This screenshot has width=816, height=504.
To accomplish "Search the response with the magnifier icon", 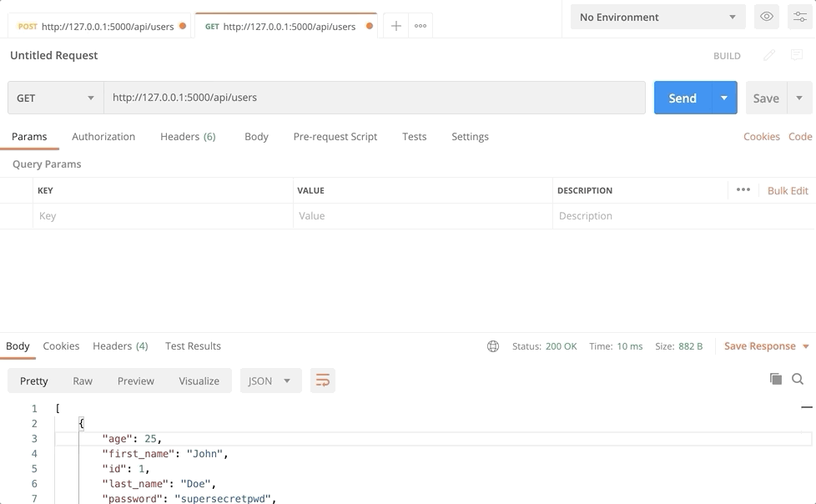I will 798,379.
